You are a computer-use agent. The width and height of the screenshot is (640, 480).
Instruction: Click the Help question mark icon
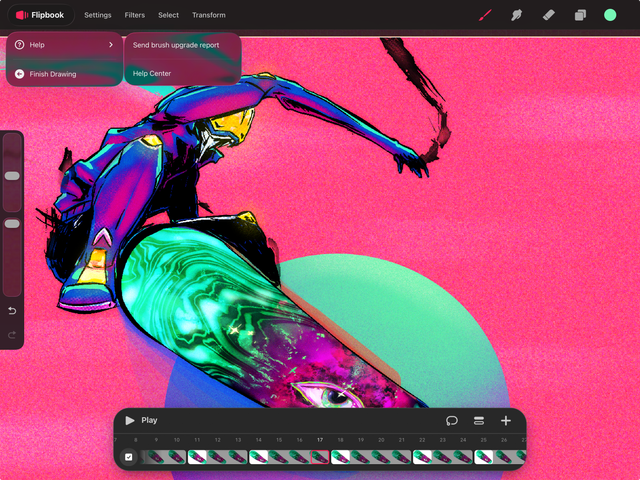19,45
